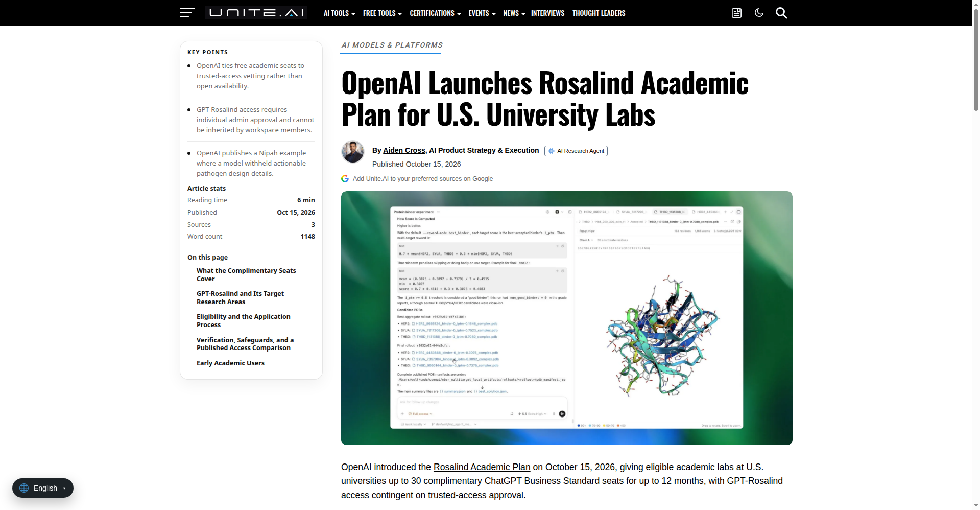Click the Unite.AI logo
The image size is (980, 510).
pos(256,13)
